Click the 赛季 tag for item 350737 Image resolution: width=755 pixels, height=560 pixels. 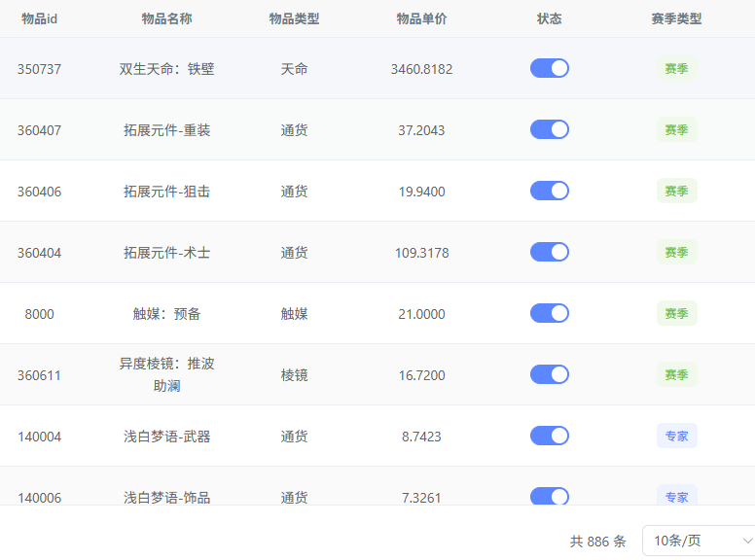tap(676, 69)
